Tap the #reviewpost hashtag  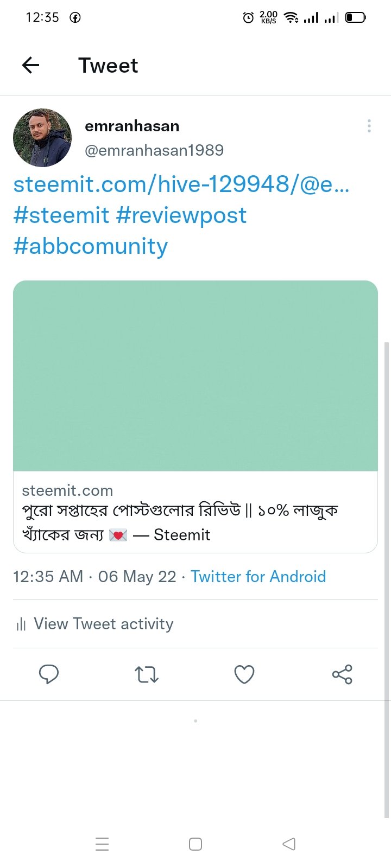[181, 215]
